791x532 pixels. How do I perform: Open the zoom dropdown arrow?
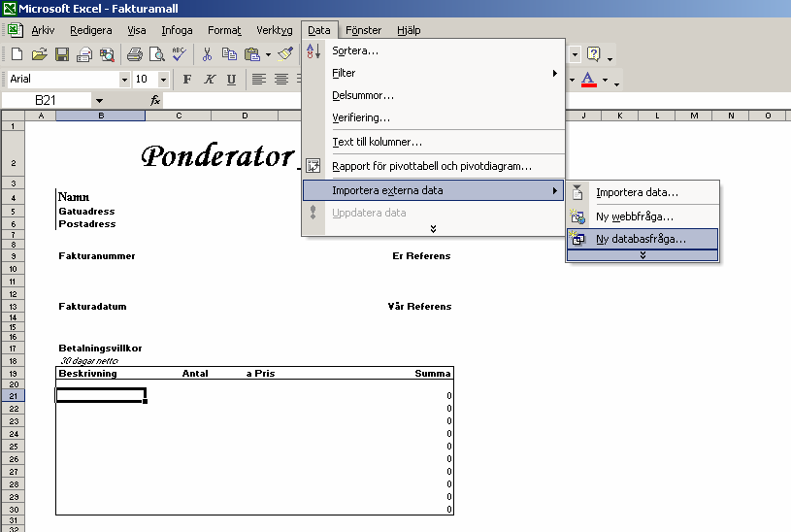tap(575, 54)
